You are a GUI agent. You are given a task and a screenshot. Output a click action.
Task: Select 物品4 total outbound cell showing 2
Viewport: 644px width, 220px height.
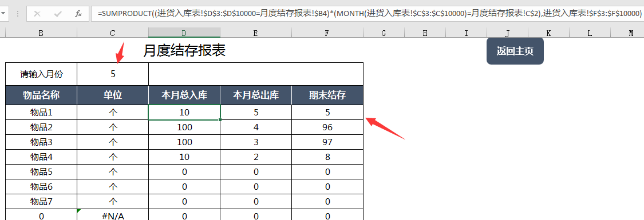tap(256, 157)
